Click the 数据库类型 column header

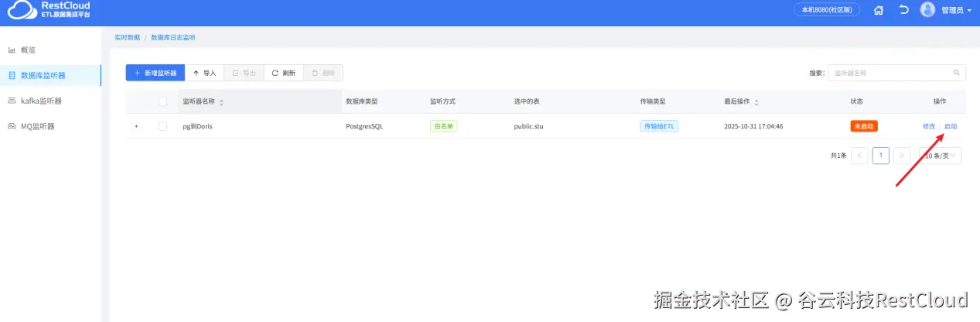pos(361,101)
